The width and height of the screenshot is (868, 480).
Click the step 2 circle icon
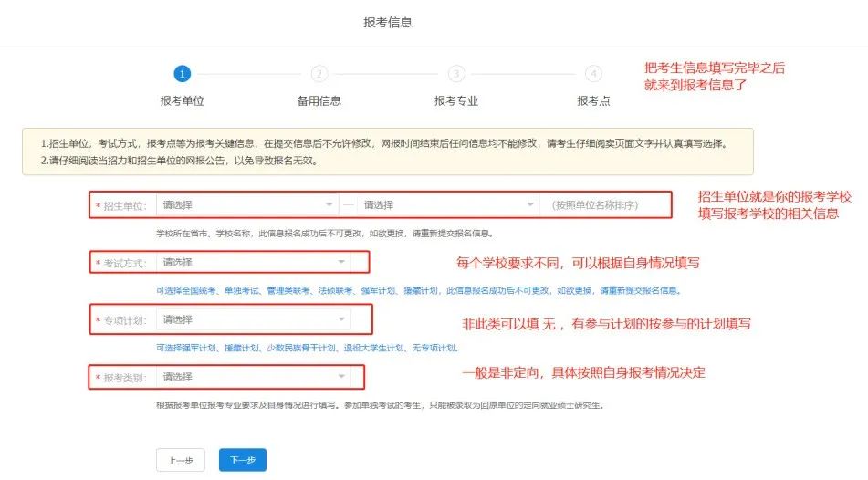(319, 74)
